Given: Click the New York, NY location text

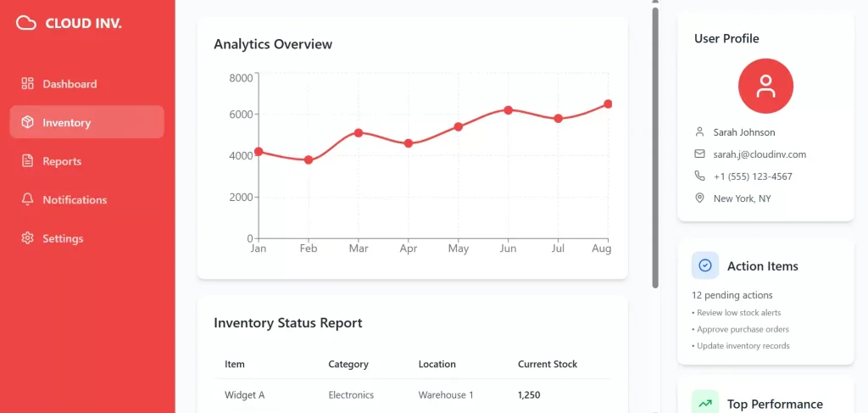Looking at the screenshot, I should (743, 198).
